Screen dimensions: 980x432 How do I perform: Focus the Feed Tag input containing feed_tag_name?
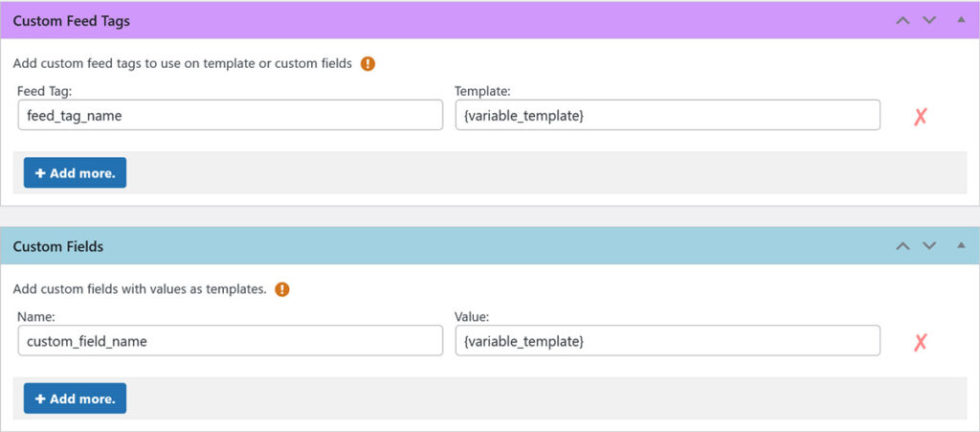230,116
